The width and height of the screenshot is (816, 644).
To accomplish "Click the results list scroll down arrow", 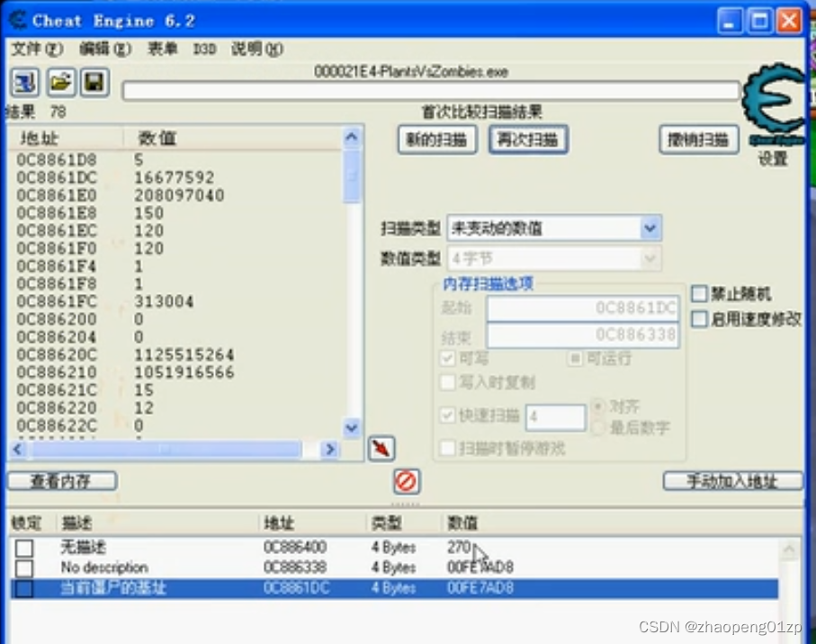I will click(352, 427).
